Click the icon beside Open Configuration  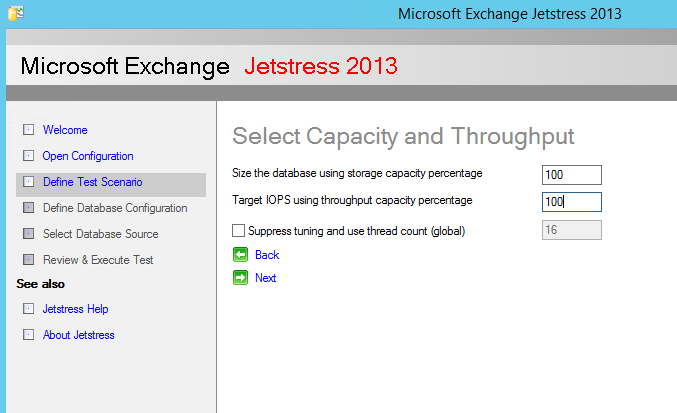coord(28,156)
